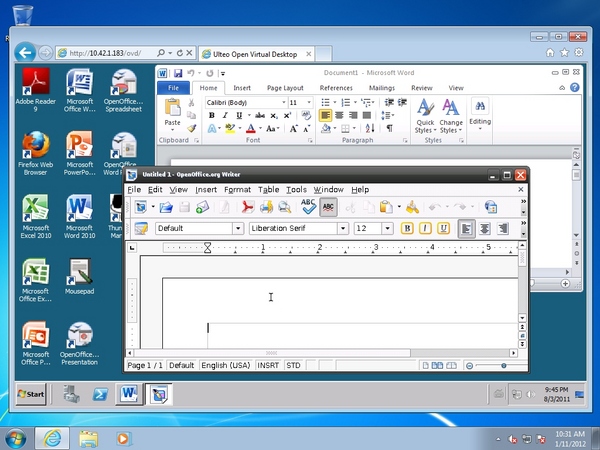The image size is (600, 450).
Task: Click Print icon in Writer toolbar
Action: click(x=266, y=207)
